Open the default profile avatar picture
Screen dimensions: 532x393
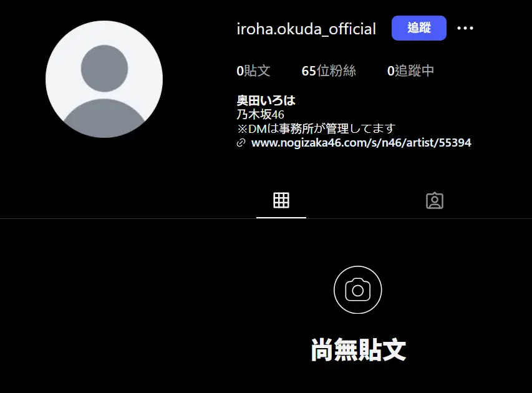click(x=104, y=79)
